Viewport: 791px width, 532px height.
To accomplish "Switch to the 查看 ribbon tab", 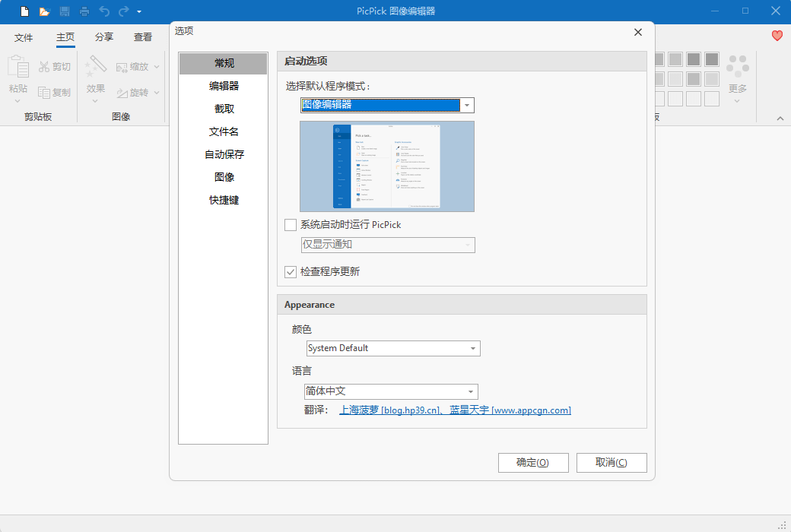I will pyautogui.click(x=143, y=37).
